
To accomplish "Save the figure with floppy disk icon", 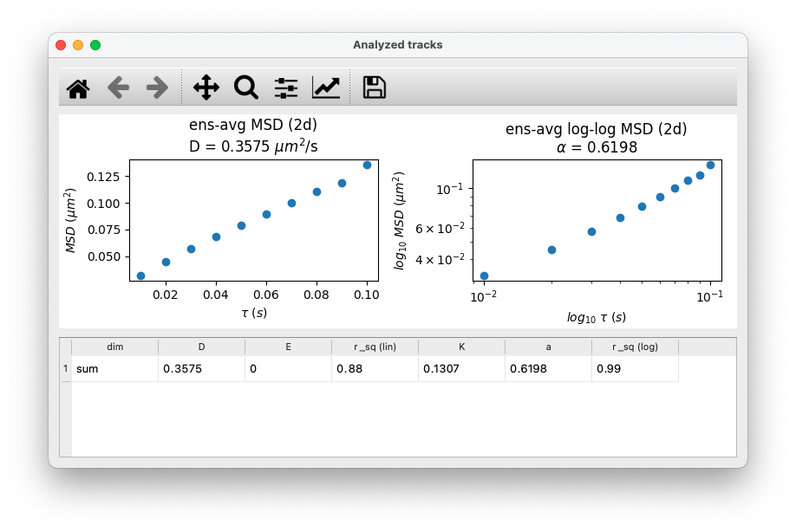I will click(x=375, y=88).
